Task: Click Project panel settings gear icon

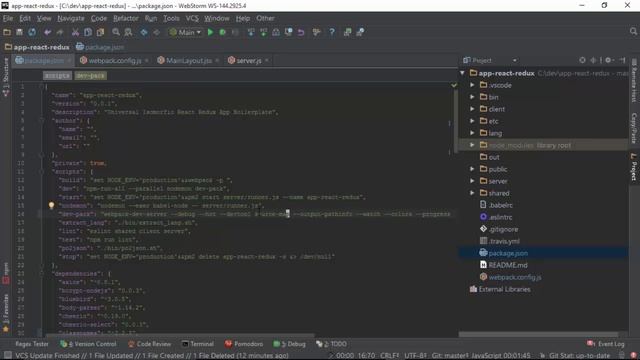Action: [608, 60]
